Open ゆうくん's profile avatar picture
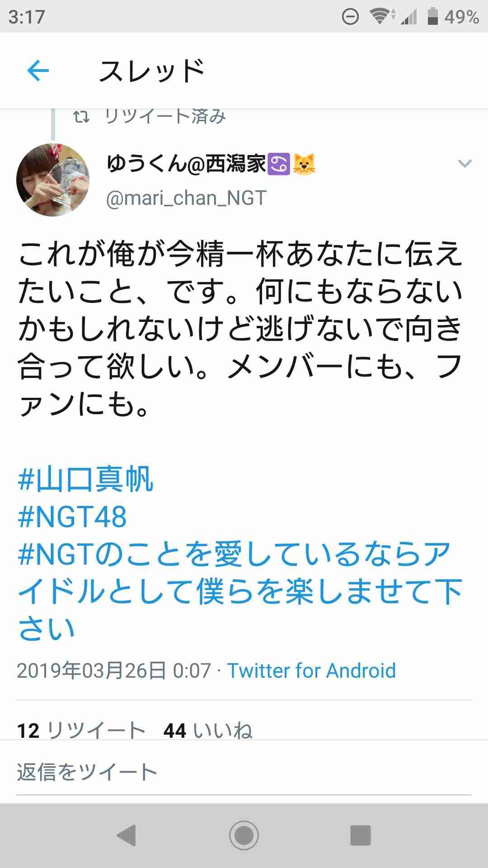The height and width of the screenshot is (868, 488). (x=53, y=180)
